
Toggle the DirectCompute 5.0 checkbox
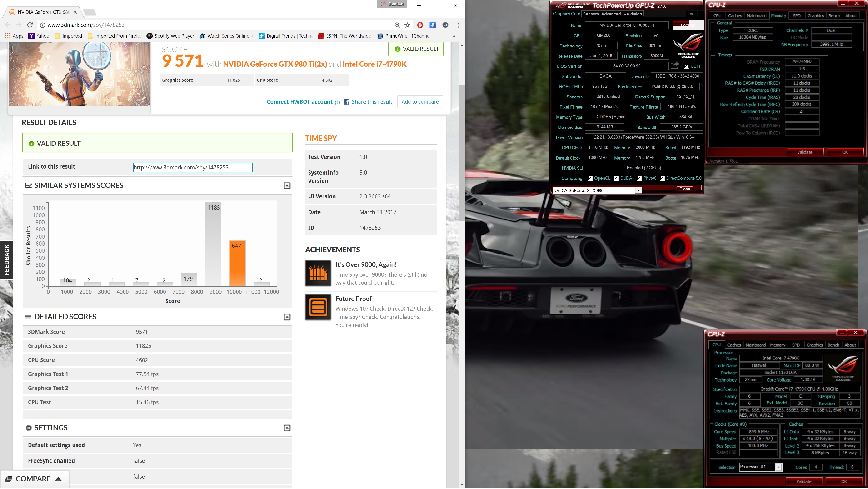click(662, 178)
